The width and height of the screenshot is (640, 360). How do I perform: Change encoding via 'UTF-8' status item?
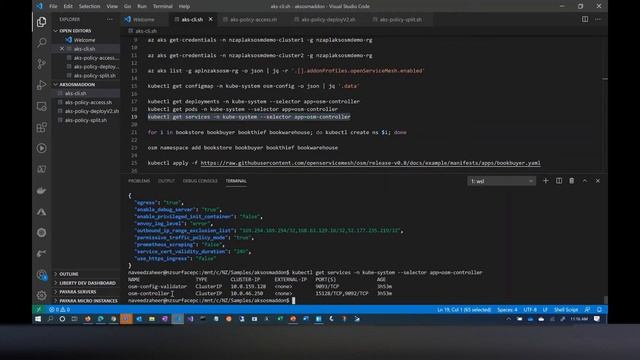point(530,310)
